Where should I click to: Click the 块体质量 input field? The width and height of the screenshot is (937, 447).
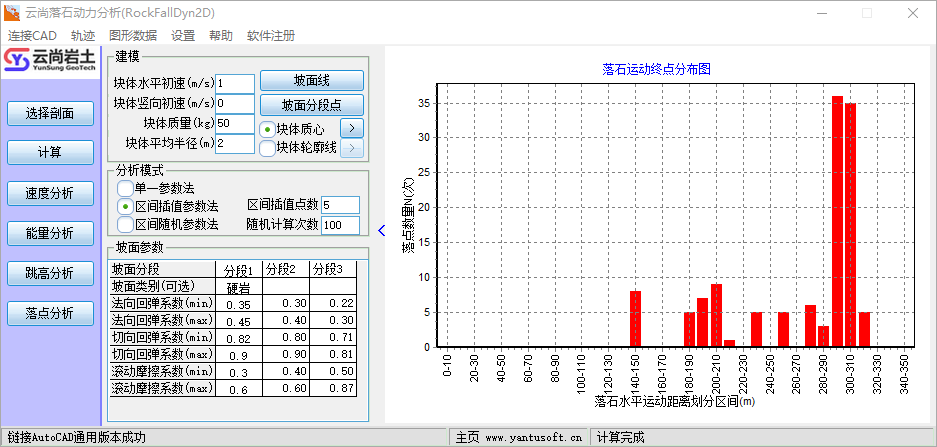coord(235,123)
